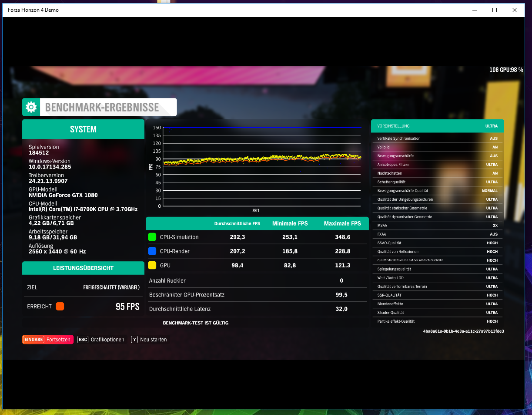Maximize the Forza Horizon 4 Demo window

click(495, 10)
